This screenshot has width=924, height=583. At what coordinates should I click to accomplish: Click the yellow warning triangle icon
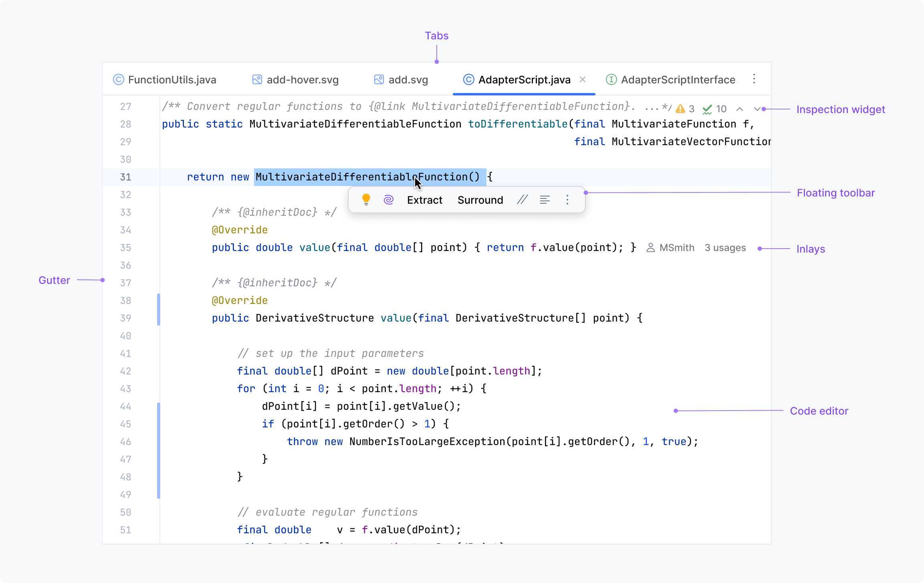[x=680, y=109]
